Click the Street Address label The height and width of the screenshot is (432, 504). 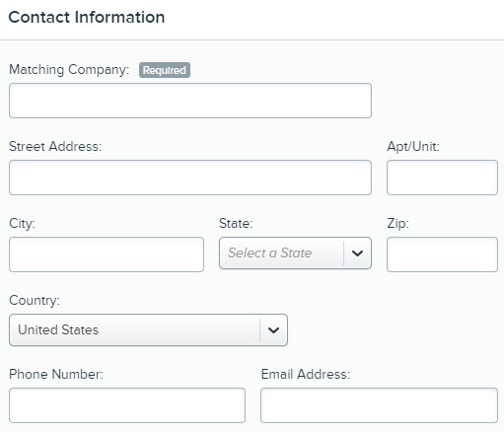pos(55,146)
